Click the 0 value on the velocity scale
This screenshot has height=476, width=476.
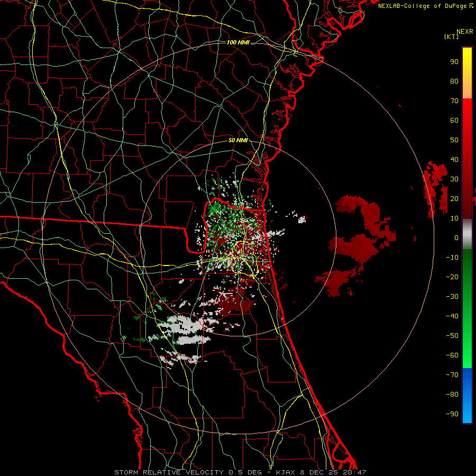[456, 237]
